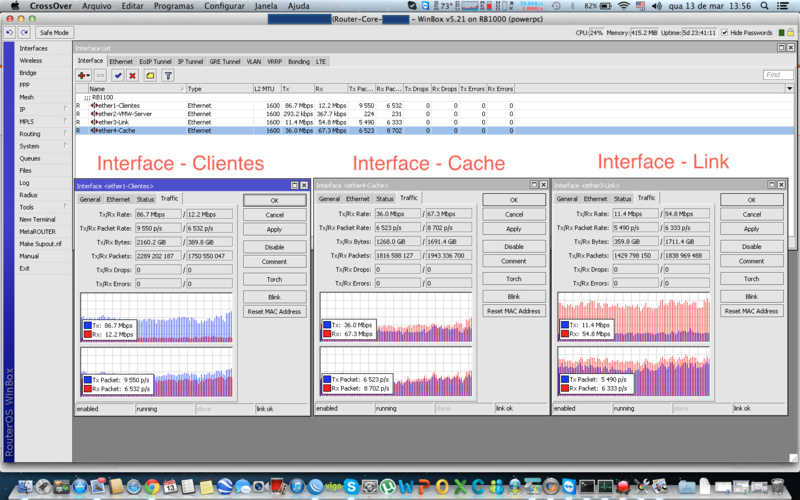Click the minus remove interface icon
The height and width of the screenshot is (500, 800).
pyautogui.click(x=101, y=76)
